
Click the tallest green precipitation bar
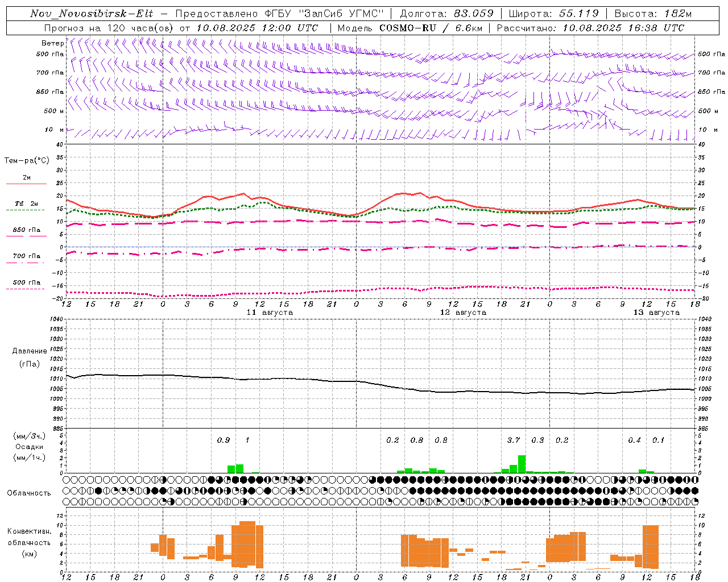click(522, 464)
